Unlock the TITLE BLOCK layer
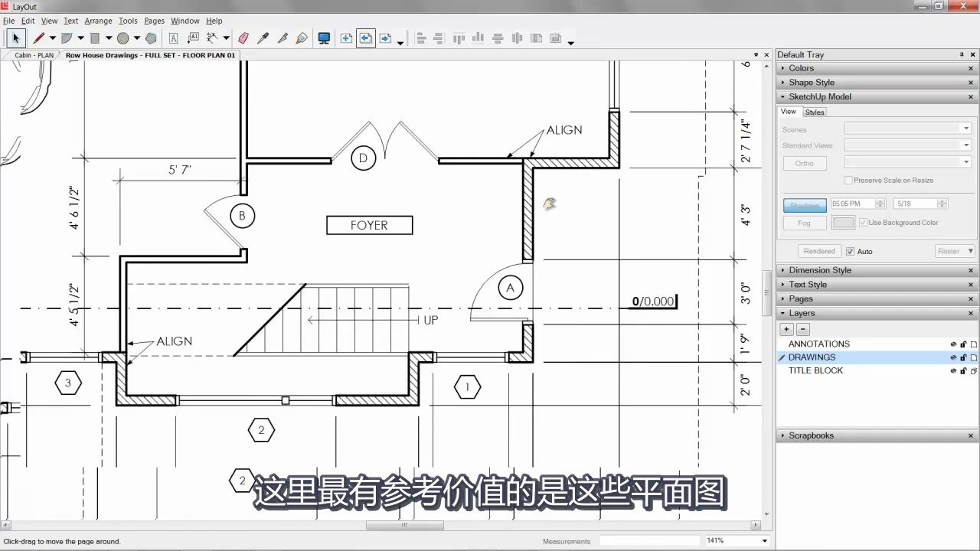 point(963,370)
